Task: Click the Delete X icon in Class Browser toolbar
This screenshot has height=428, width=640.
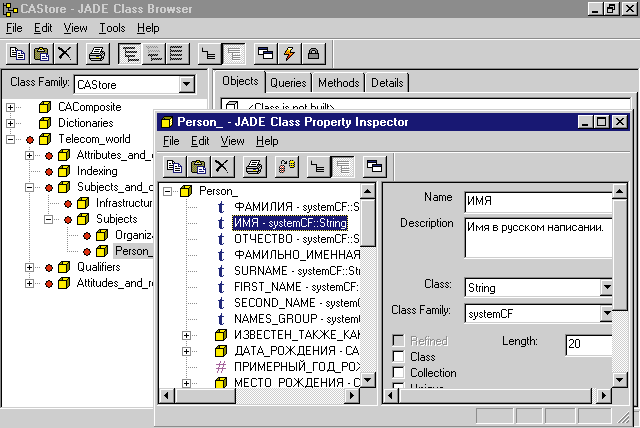Action: tap(65, 54)
